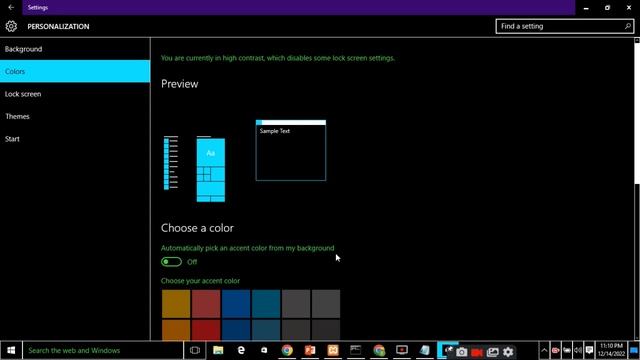
Task: Pick the first gray accent color, top row
Action: point(296,304)
